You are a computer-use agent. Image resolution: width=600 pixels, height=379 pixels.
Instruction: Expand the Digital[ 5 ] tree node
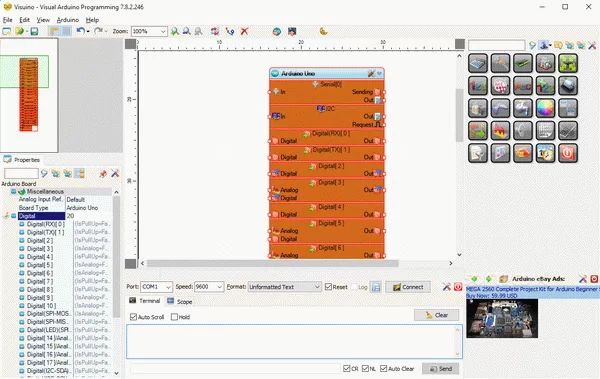click(22, 265)
